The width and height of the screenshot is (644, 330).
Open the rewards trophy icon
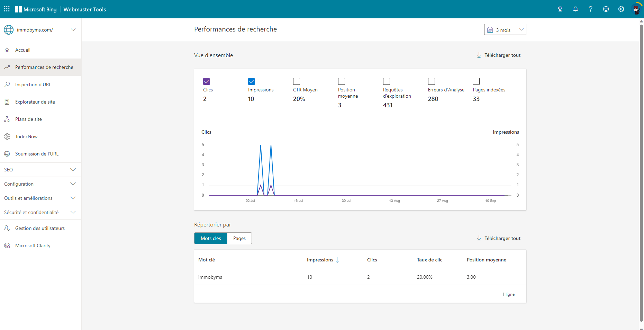[x=560, y=9]
